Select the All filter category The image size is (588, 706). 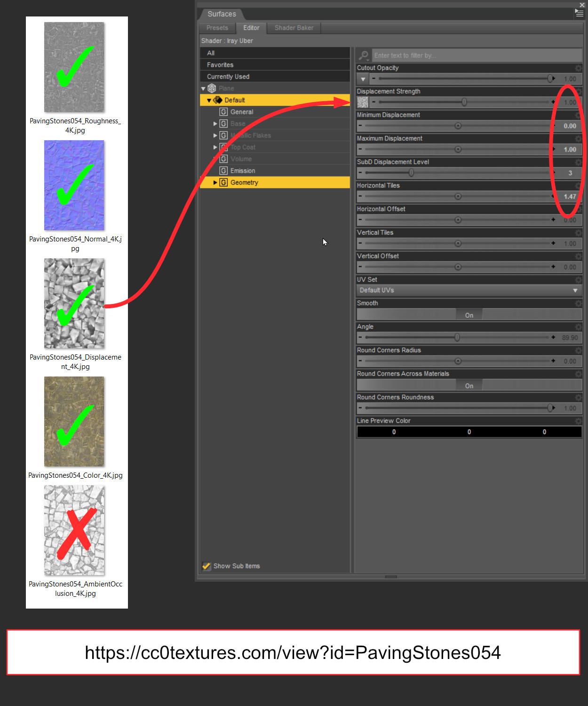pos(275,53)
